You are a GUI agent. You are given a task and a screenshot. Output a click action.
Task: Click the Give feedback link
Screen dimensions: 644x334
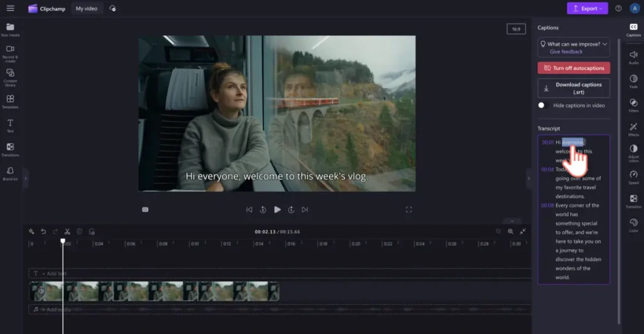(566, 52)
